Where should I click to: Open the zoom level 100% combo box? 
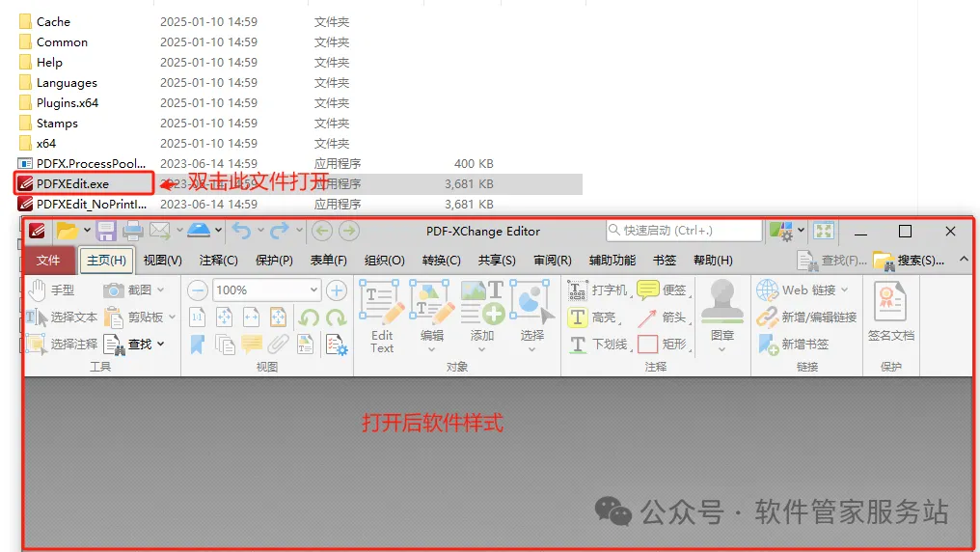tap(267, 290)
